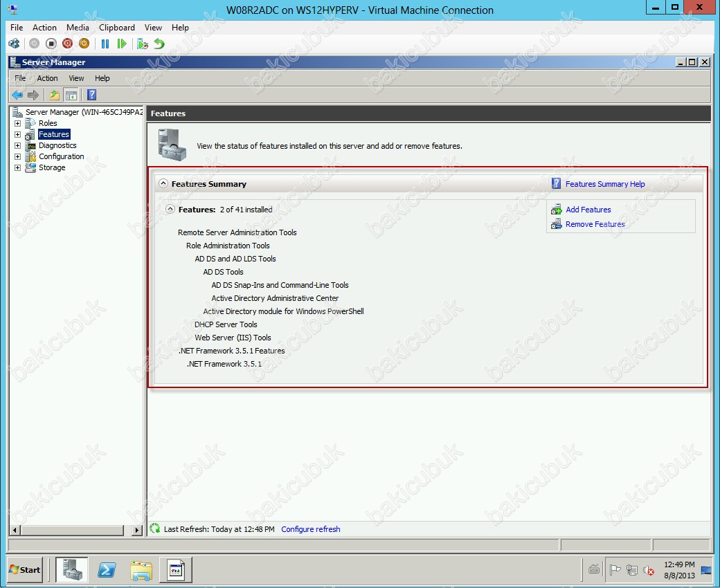The width and height of the screenshot is (720, 588).
Task: Open the Server Manager File menu
Action: 20,78
